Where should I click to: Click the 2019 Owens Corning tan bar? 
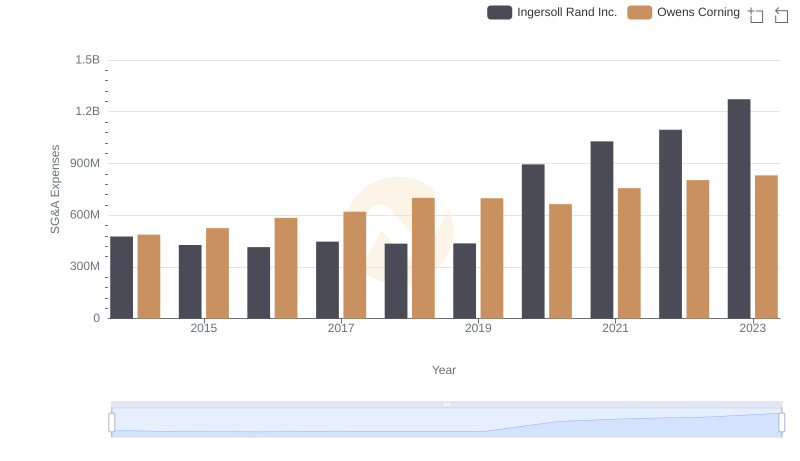click(492, 259)
